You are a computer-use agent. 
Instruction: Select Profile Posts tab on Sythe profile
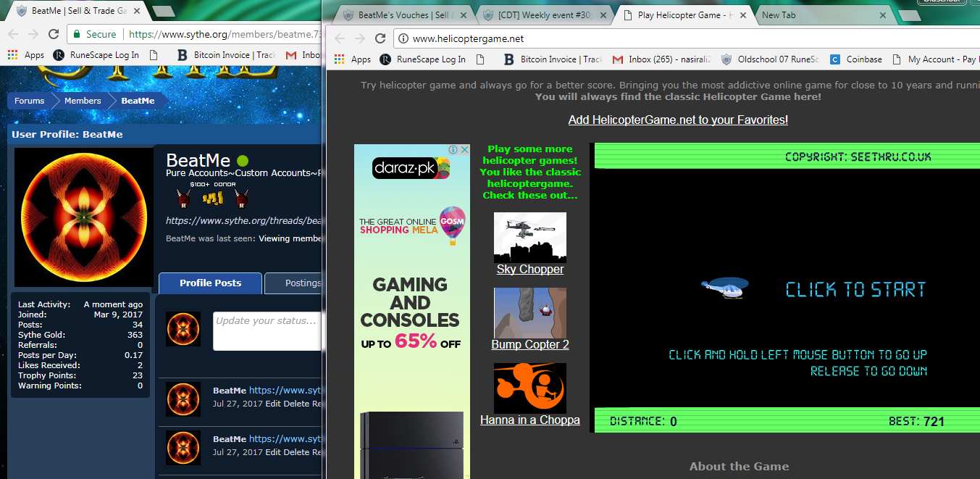tap(211, 283)
